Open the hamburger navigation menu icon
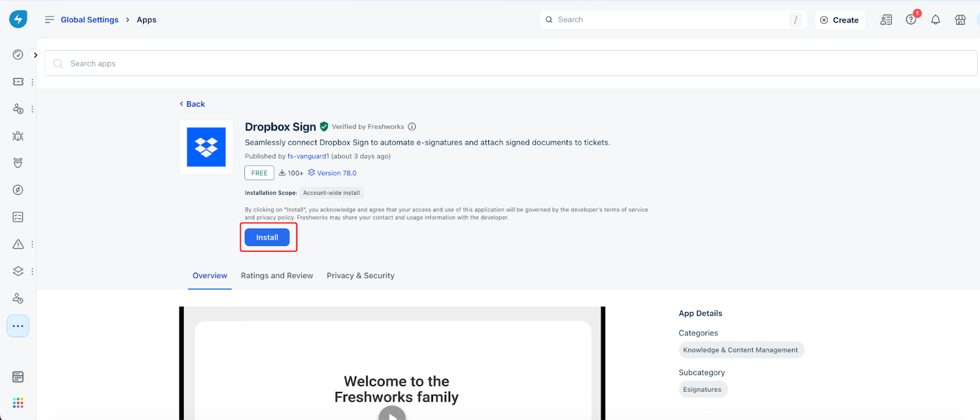The width and height of the screenshot is (980, 420). tap(50, 20)
